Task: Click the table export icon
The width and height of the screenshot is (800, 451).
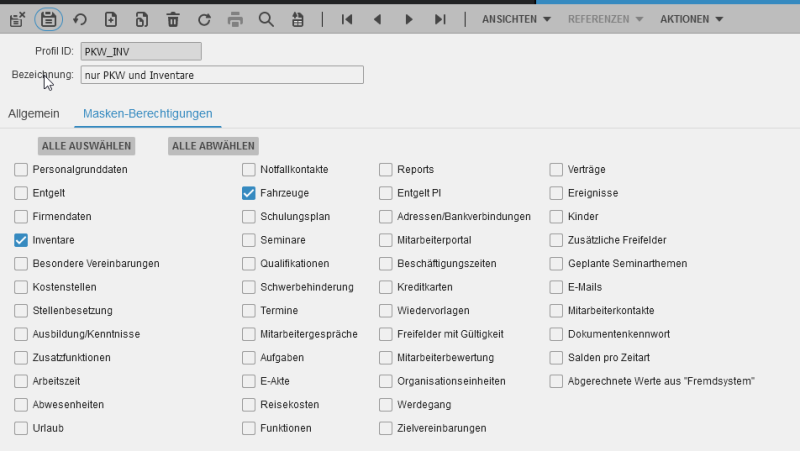Action: tap(297, 19)
